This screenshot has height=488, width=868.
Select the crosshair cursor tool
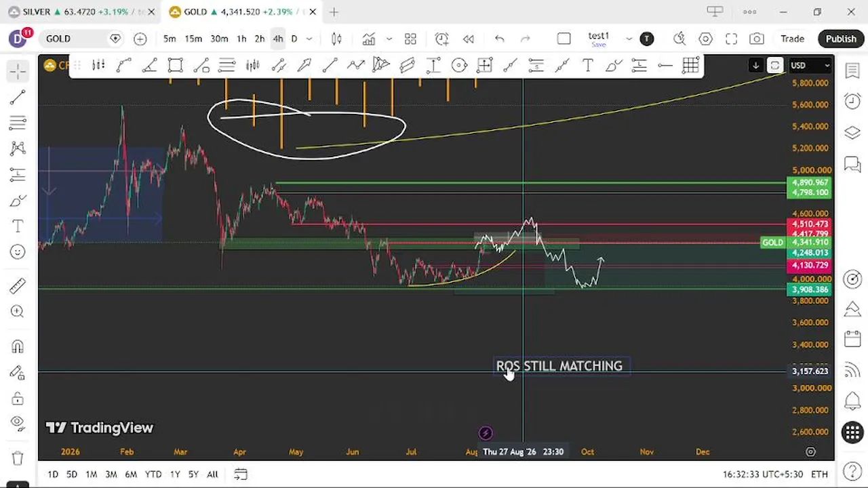[18, 71]
